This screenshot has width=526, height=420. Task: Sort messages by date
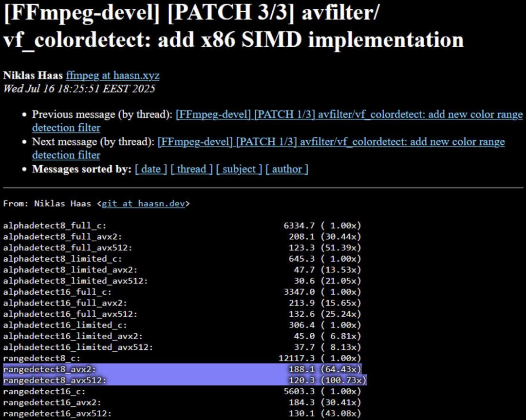[150, 169]
